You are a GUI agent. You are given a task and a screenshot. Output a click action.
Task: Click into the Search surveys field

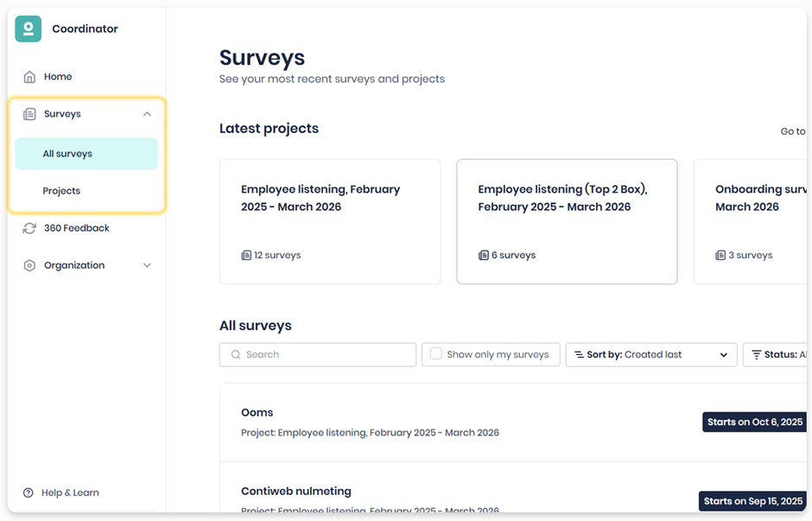click(x=317, y=355)
